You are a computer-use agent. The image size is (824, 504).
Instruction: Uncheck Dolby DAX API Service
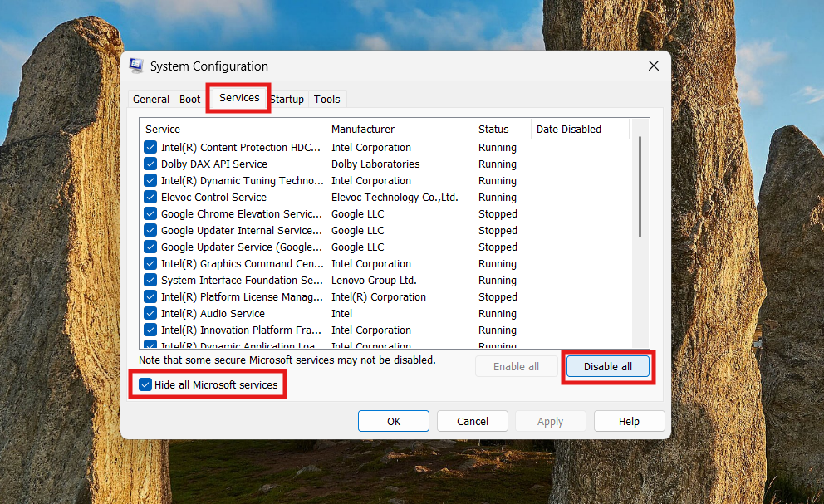click(x=150, y=164)
